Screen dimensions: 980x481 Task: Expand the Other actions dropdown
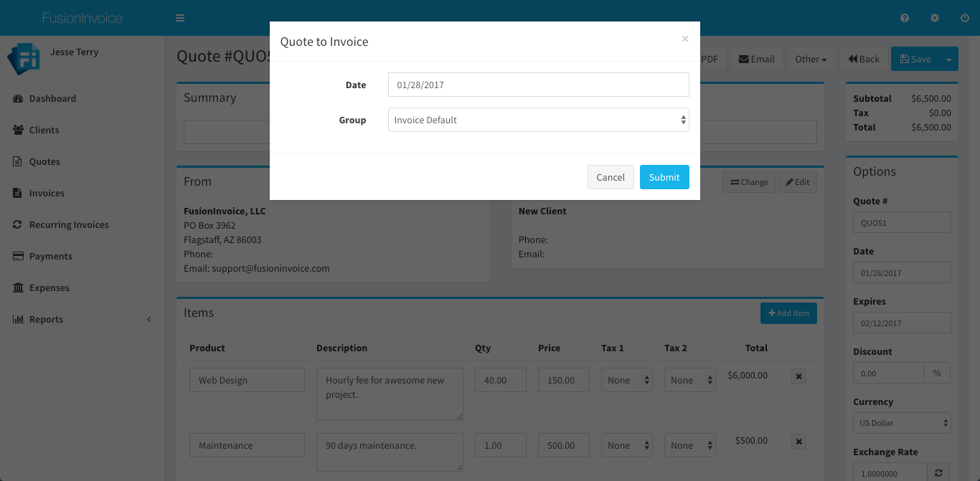click(811, 59)
